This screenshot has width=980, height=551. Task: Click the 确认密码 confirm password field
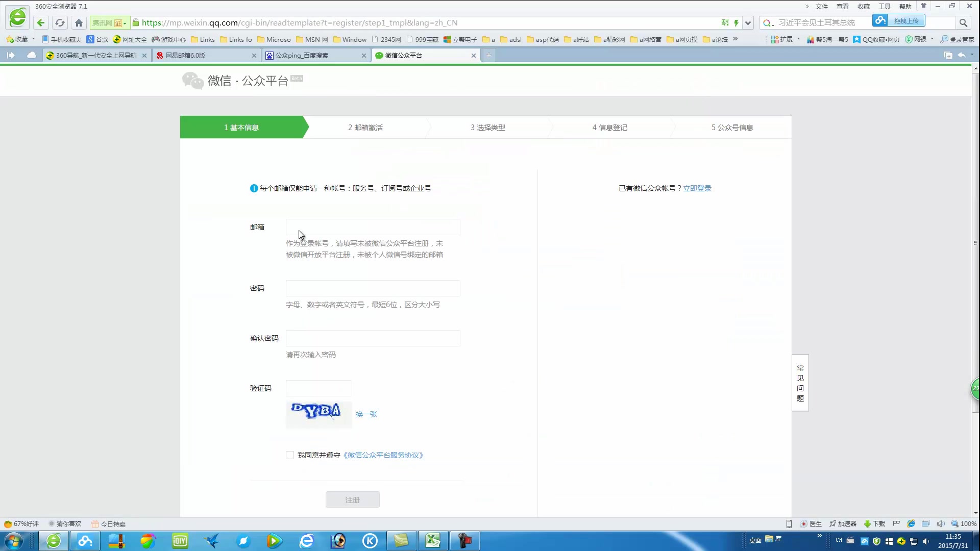374,338
